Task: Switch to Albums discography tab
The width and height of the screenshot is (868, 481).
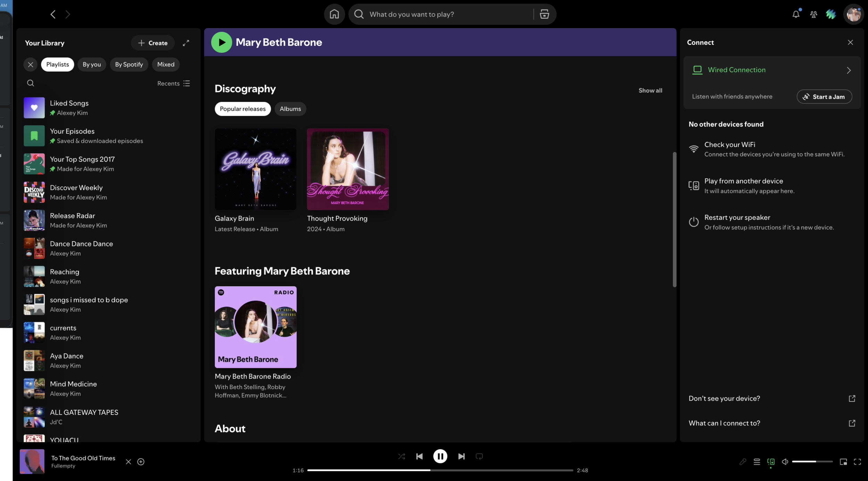Action: [x=290, y=109]
